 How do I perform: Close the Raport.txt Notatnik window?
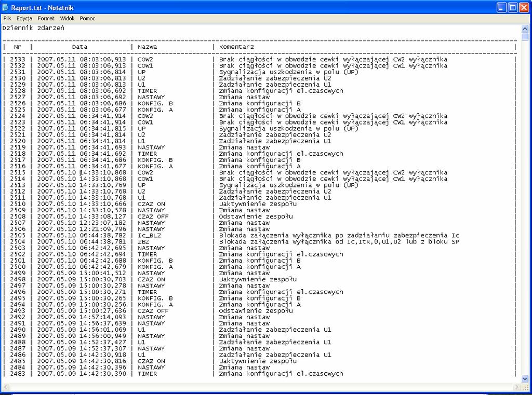pos(524,7)
